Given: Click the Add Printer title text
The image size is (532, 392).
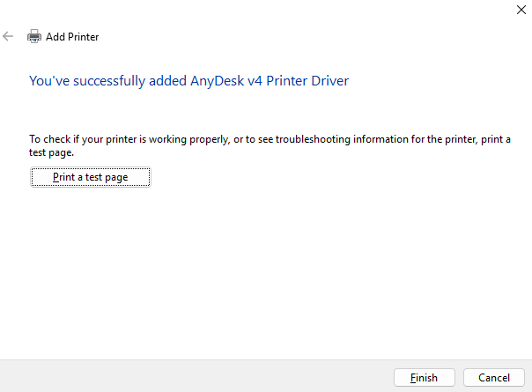Looking at the screenshot, I should pos(72,37).
